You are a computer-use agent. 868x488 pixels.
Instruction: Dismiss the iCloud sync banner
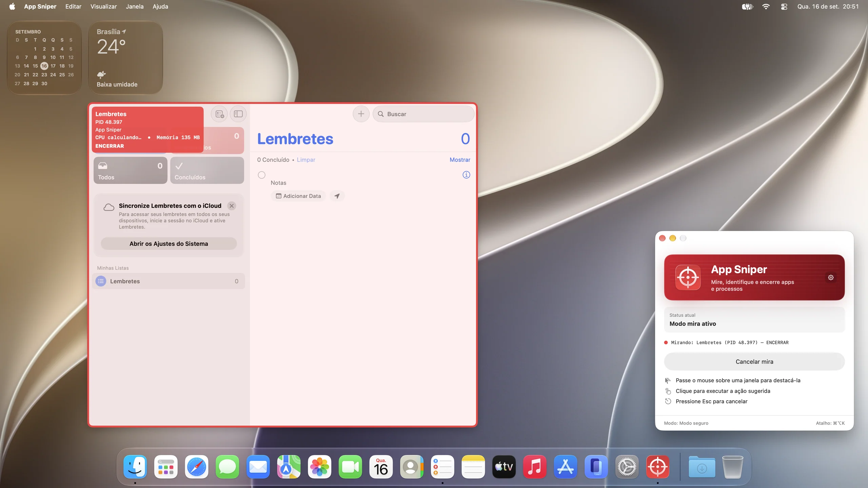232,206
